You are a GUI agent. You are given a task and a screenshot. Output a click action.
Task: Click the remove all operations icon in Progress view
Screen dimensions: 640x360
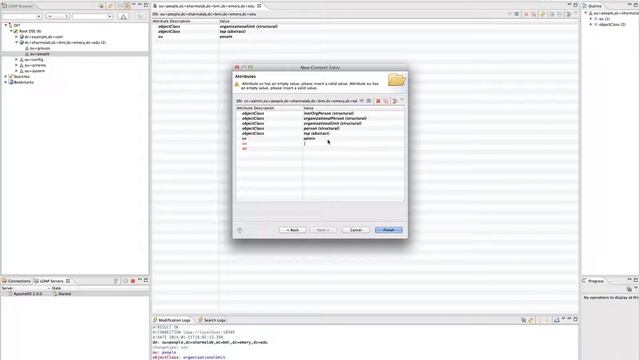[629, 289]
